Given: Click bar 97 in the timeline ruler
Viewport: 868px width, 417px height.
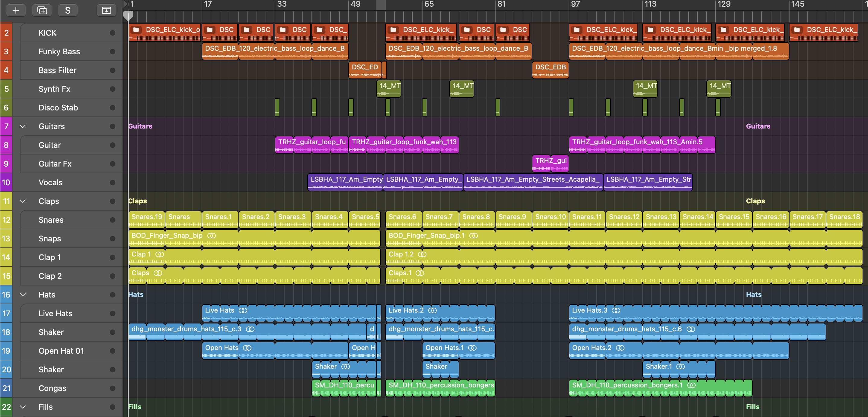Looking at the screenshot, I should point(575,5).
